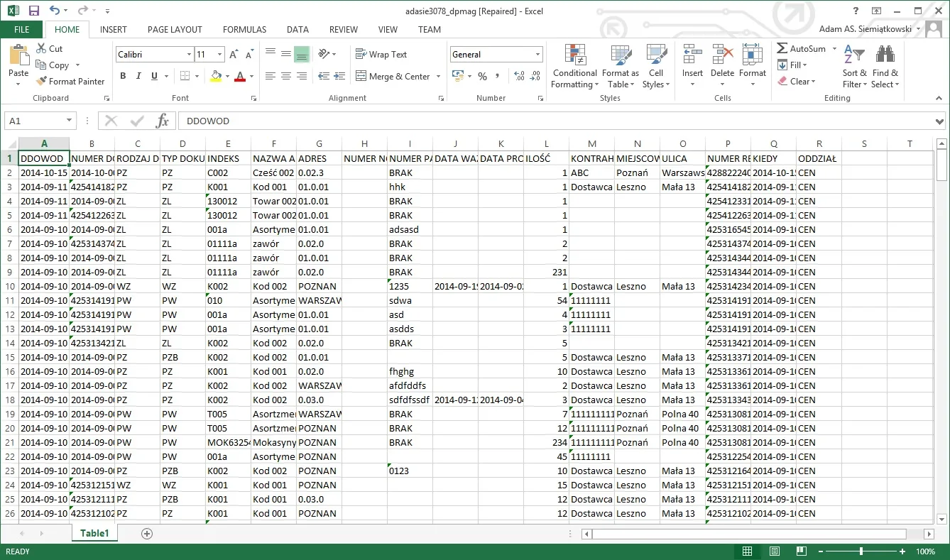Image resolution: width=950 pixels, height=560 pixels.
Task: Open Find & Select menu
Action: click(885, 66)
